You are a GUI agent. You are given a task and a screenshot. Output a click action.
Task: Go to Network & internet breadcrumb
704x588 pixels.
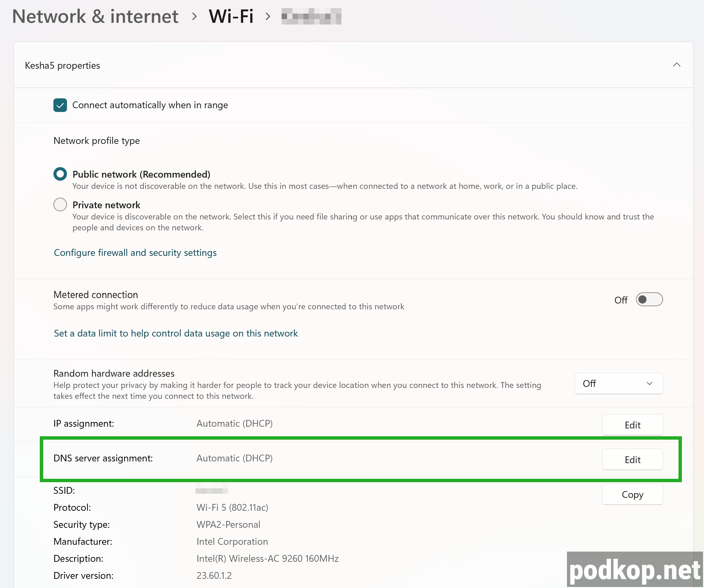coord(95,16)
